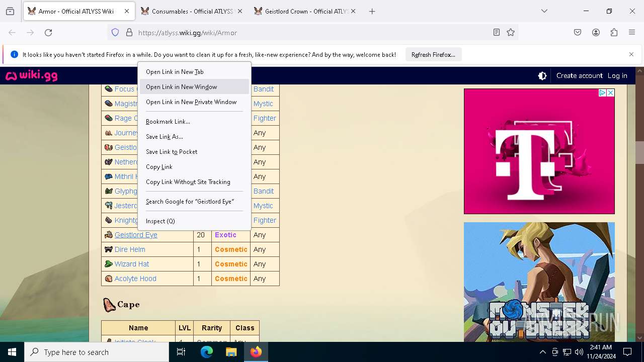Sort Cape table by Rarity header
The image size is (644, 362).
pyautogui.click(x=212, y=328)
